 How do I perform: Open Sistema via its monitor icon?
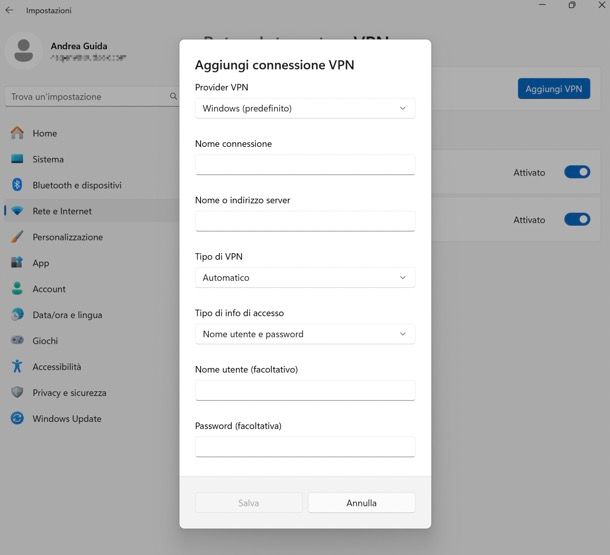(17, 159)
